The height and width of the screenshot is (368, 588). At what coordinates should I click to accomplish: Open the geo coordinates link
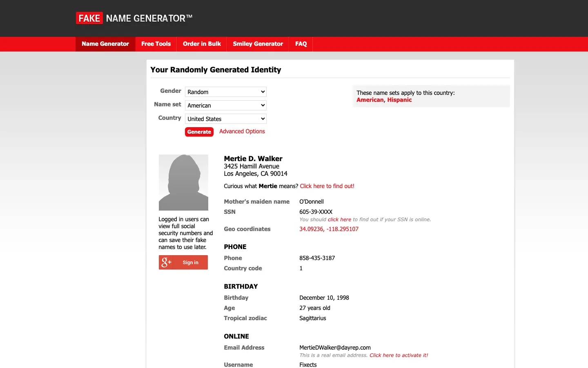(x=329, y=229)
